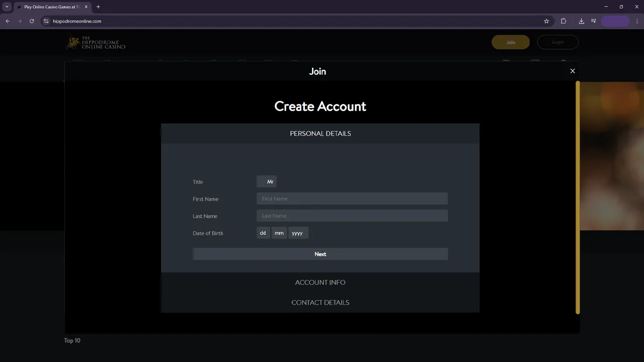Expand the Account Info section
Image resolution: width=644 pixels, height=362 pixels.
(x=320, y=282)
